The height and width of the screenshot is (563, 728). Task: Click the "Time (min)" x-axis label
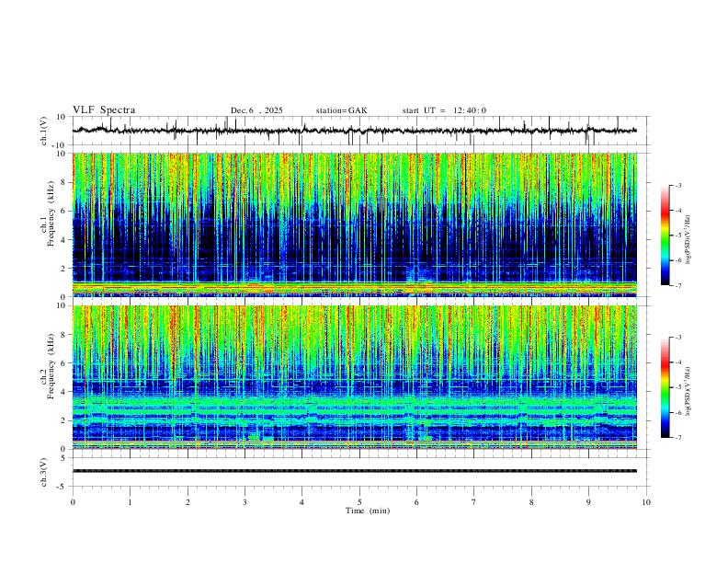(368, 511)
